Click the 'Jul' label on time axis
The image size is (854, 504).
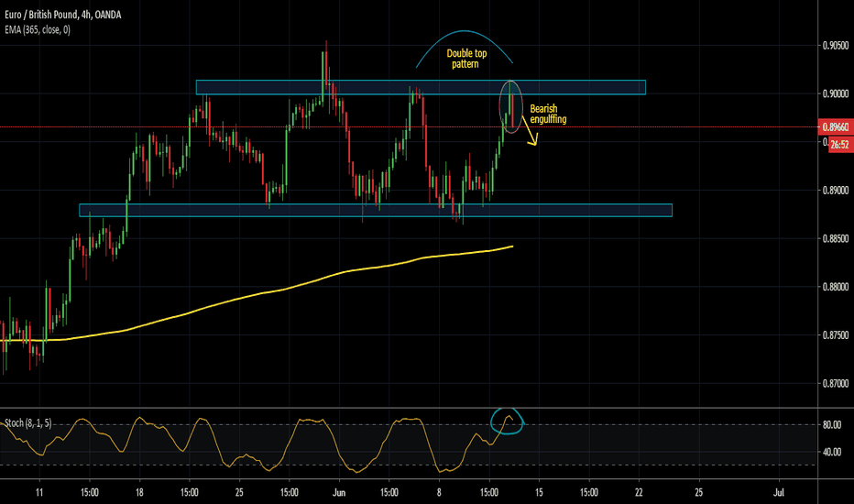click(x=779, y=493)
